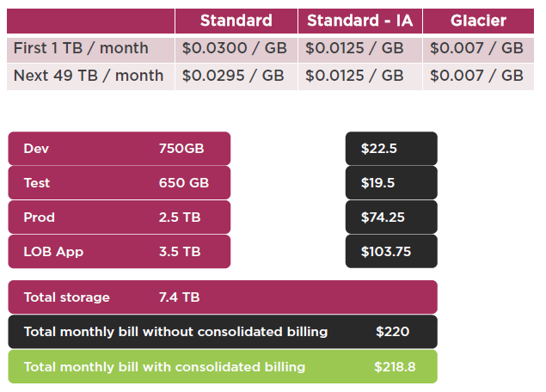Click the first-row Glacier $0.007 / GB cell
This screenshot has width=546, height=392.
[478, 48]
